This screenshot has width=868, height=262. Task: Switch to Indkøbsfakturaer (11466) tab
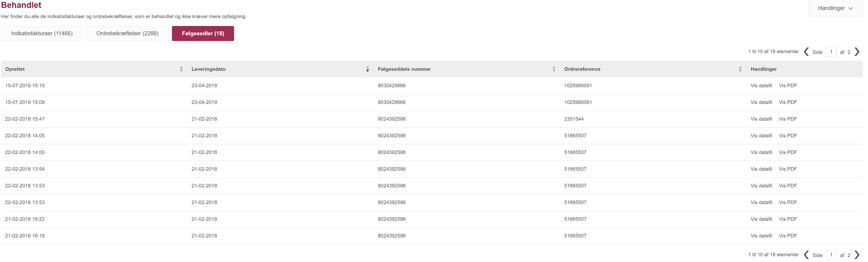(x=42, y=33)
